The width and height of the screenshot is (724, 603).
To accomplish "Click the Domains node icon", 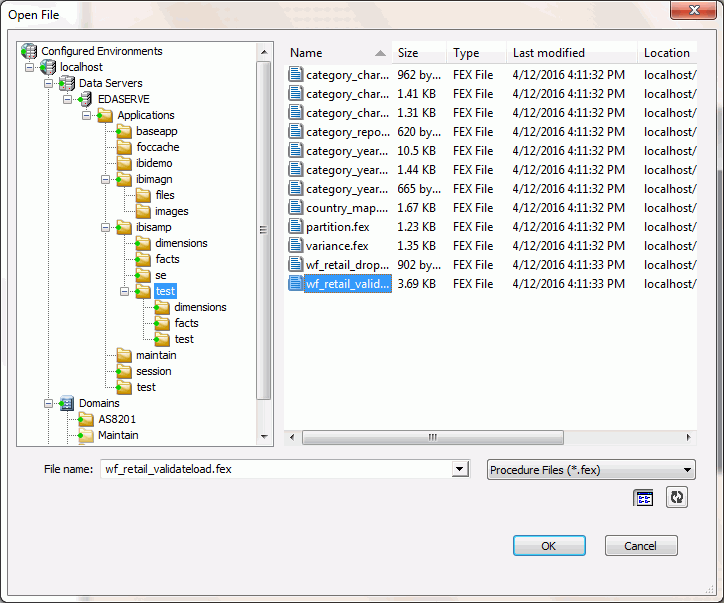I will (x=67, y=404).
